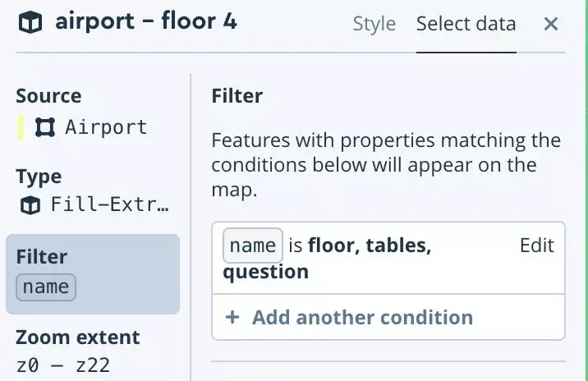Click the polygon icon next to Airport
The image size is (588, 381).
click(44, 127)
